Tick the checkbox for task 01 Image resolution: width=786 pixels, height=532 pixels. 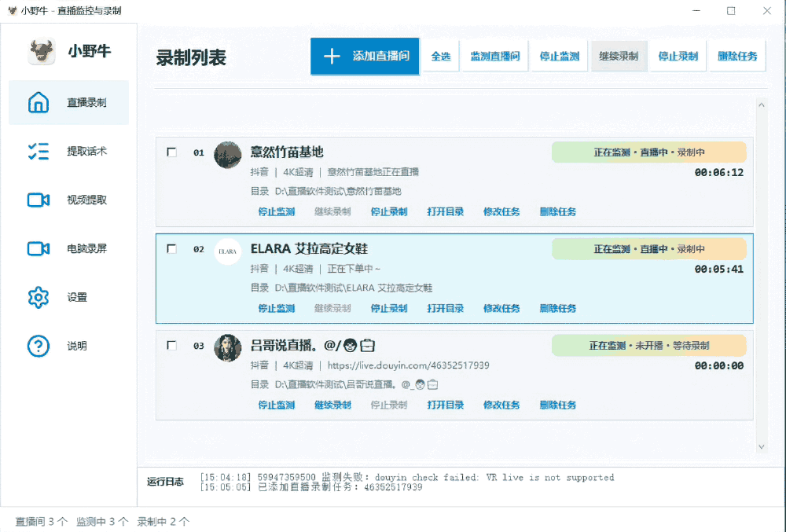pos(171,152)
